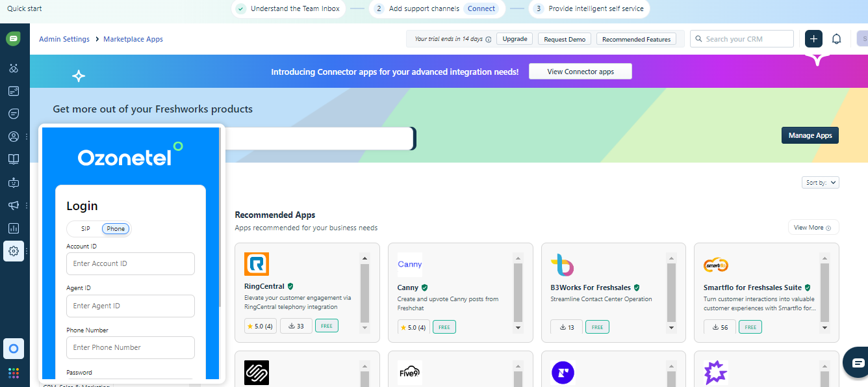
Task: Click the Smartflo for Freshsales Suite title
Action: click(752, 287)
